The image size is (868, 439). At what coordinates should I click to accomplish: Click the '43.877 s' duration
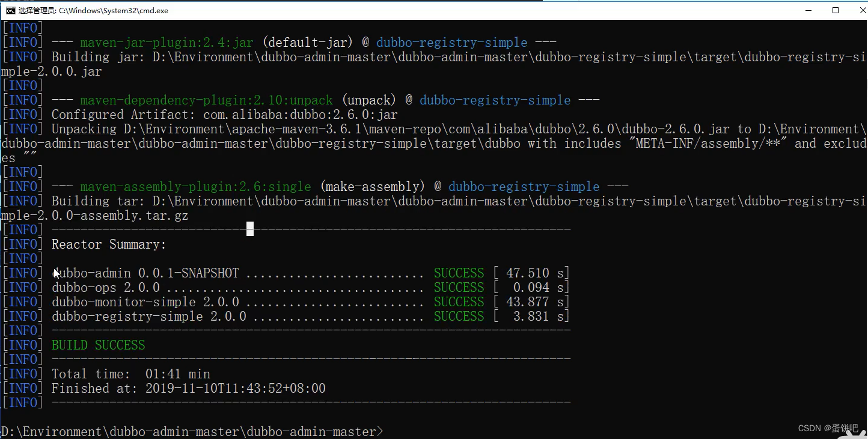tap(535, 302)
